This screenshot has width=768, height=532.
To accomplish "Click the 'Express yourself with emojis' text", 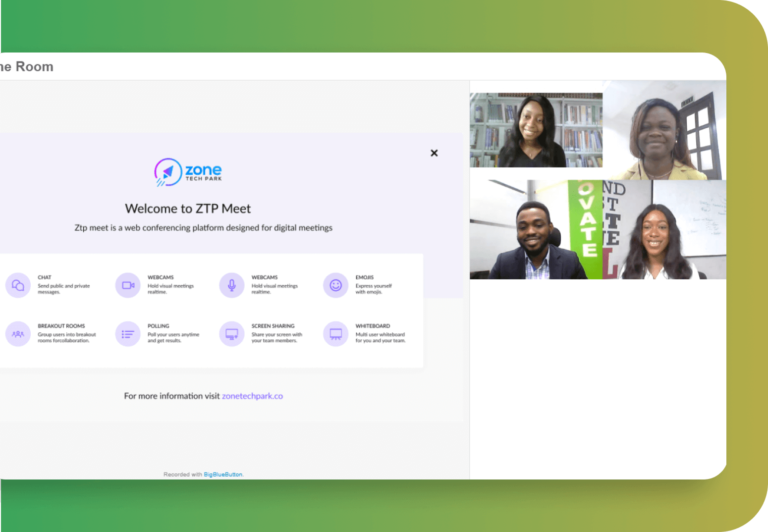I will click(x=374, y=289).
